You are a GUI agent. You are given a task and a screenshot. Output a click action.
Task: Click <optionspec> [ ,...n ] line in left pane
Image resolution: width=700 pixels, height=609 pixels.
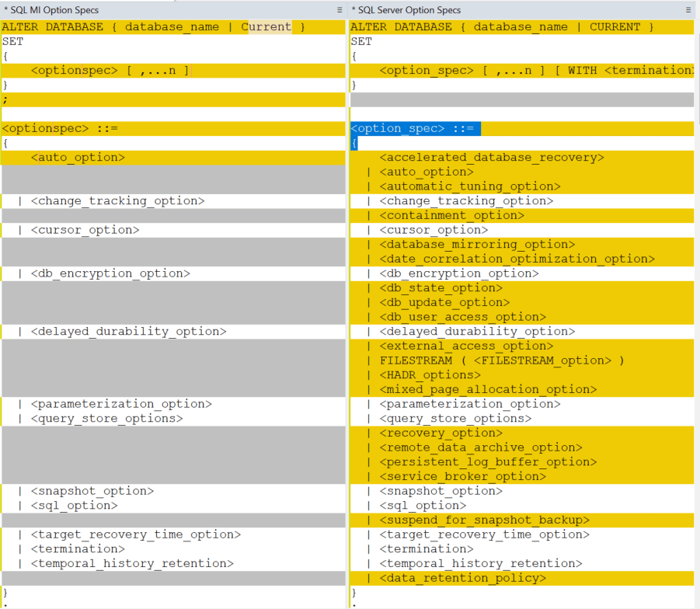(173, 71)
